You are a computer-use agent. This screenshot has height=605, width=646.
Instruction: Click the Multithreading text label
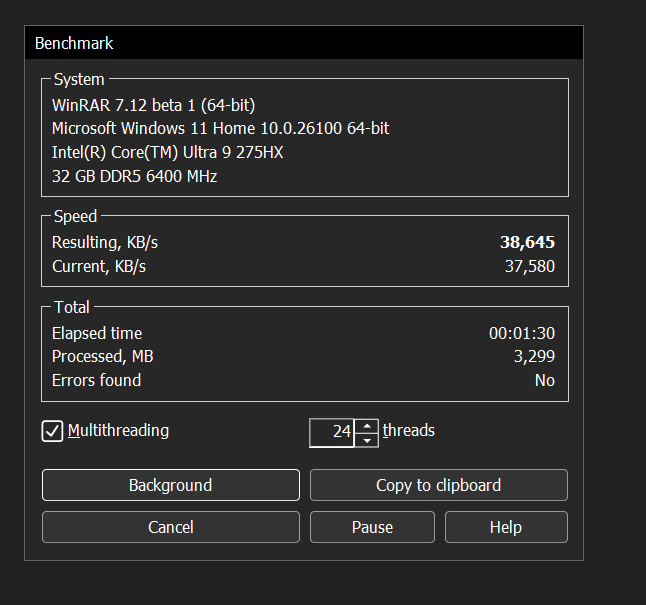[x=118, y=431]
